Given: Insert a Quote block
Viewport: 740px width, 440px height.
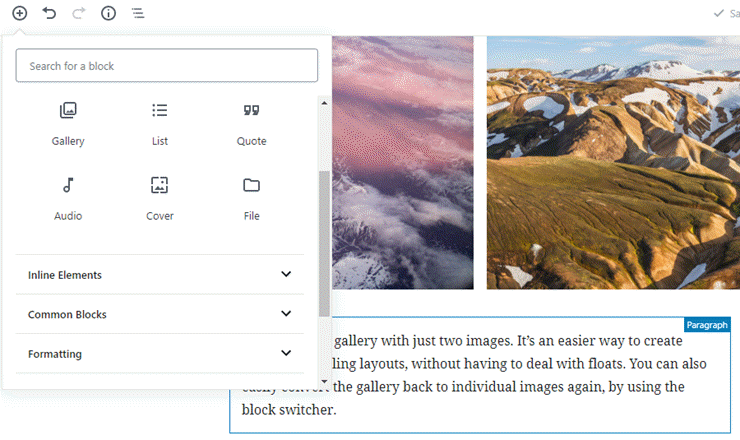Looking at the screenshot, I should [x=251, y=125].
